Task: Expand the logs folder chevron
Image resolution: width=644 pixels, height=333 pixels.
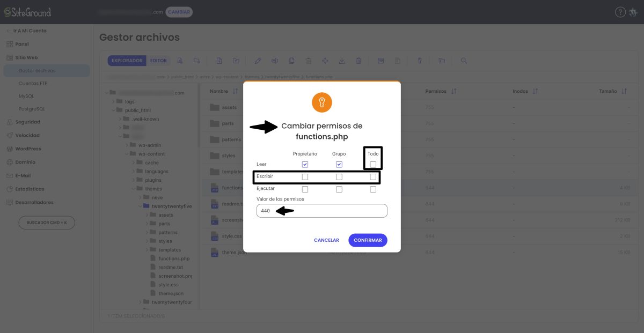Action: 113,101
